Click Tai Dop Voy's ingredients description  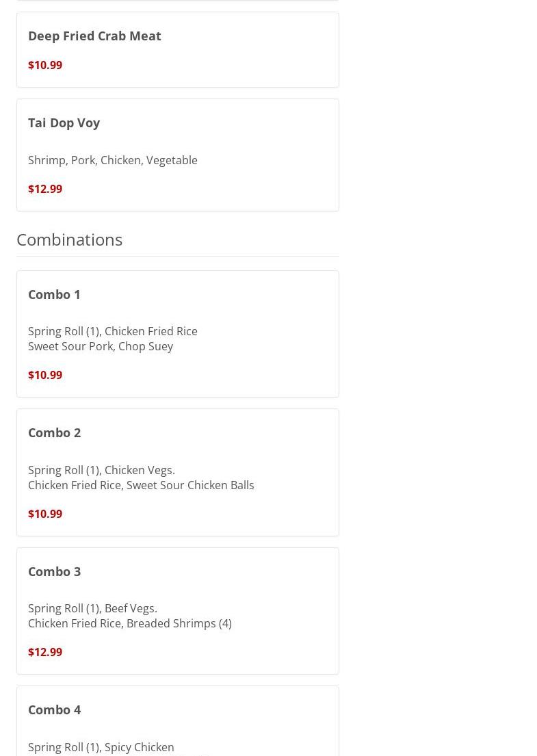(x=113, y=160)
